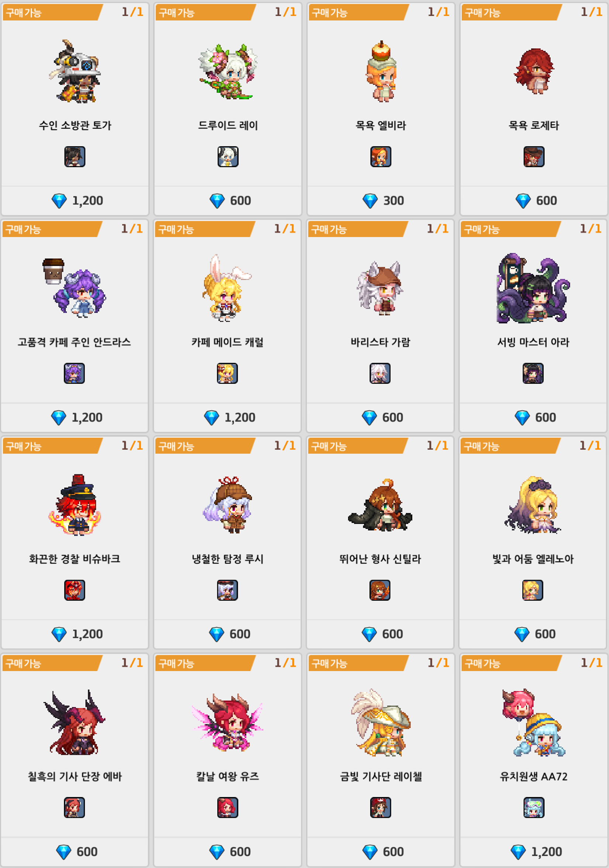
Task: Click the 수인 소방관 토가 character portrait icon
Action: [75, 157]
